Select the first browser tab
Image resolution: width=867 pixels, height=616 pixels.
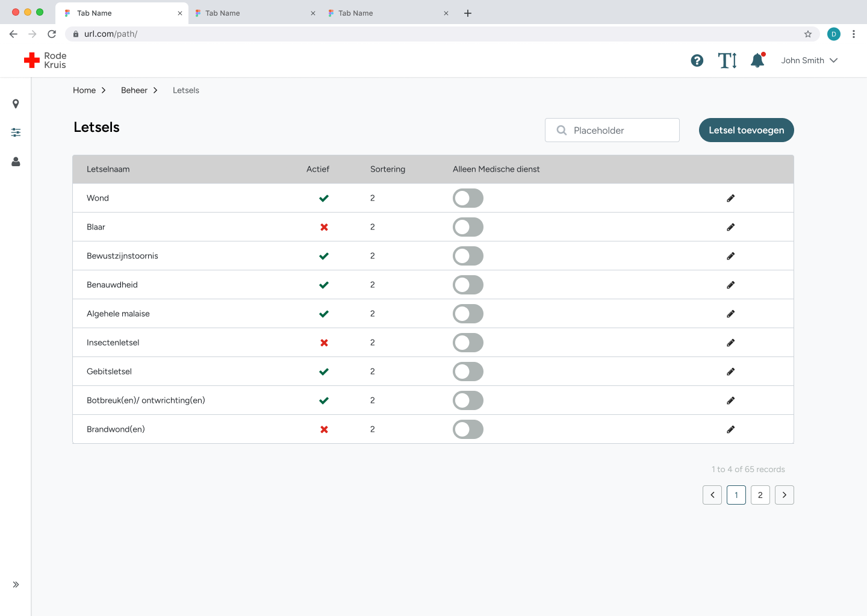coord(122,13)
